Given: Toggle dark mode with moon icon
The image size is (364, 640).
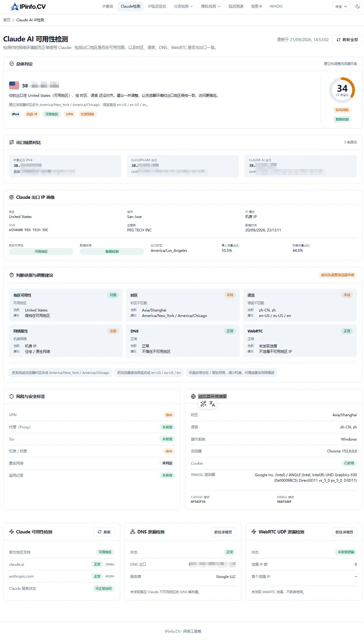Looking at the screenshot, I should (x=358, y=6).
